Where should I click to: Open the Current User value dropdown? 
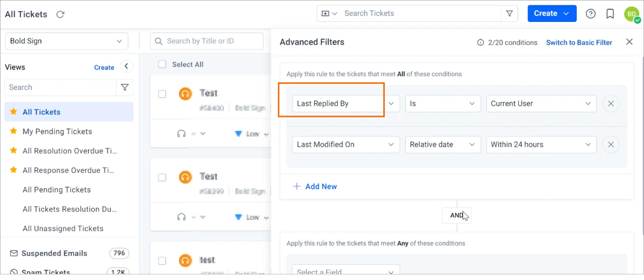(541, 104)
